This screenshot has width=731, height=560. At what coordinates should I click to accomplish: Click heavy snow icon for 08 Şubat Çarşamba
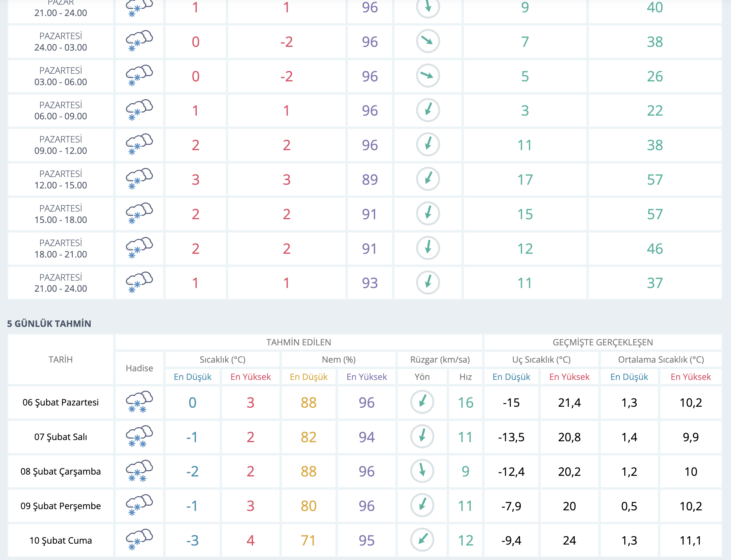tap(139, 471)
